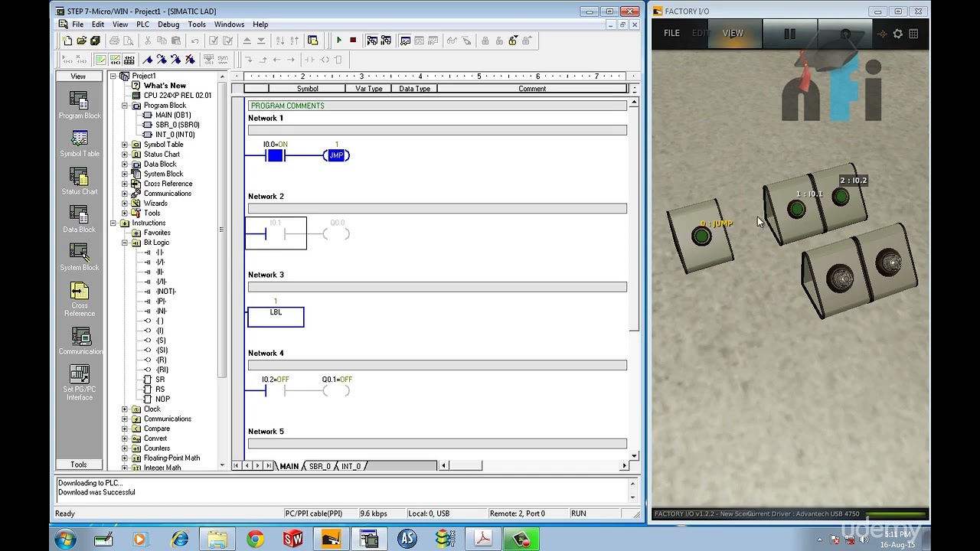Open the Tools menu

197,24
